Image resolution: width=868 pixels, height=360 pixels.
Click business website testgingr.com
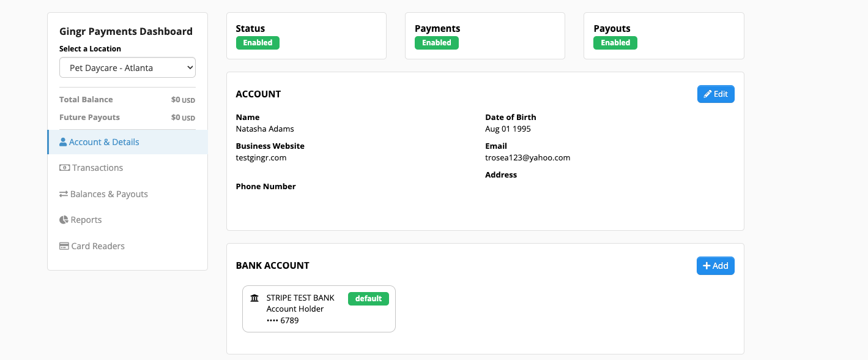click(x=261, y=158)
